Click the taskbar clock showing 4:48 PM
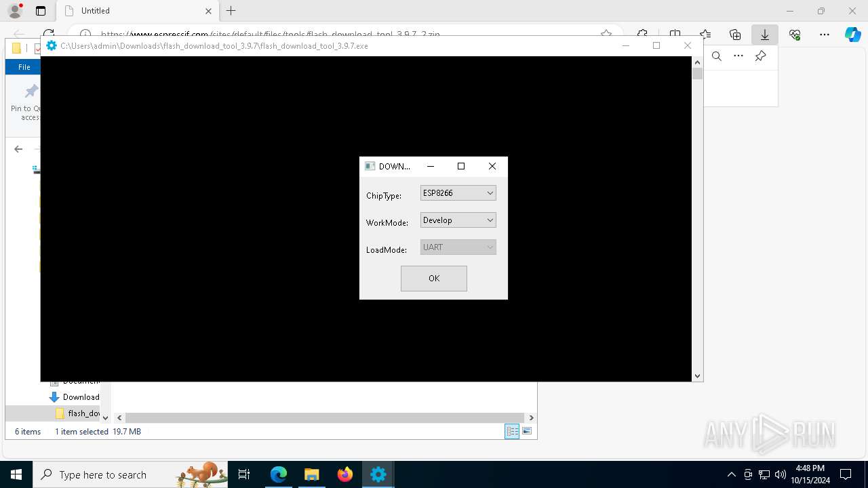The image size is (868, 488). 810,474
